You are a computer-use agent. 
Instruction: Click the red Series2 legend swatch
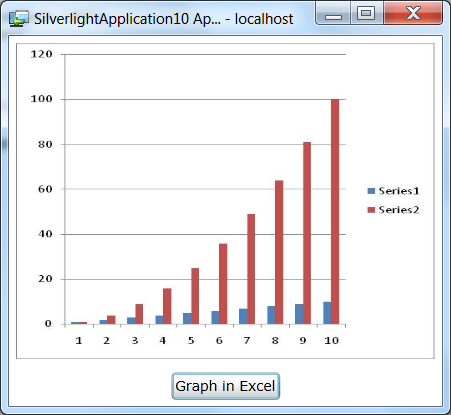pyautogui.click(x=371, y=210)
